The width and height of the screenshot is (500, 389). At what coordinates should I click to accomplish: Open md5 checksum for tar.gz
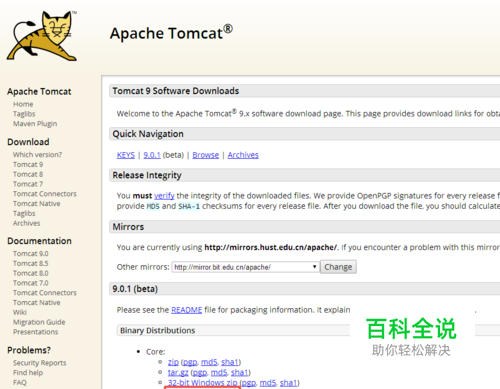(x=219, y=372)
